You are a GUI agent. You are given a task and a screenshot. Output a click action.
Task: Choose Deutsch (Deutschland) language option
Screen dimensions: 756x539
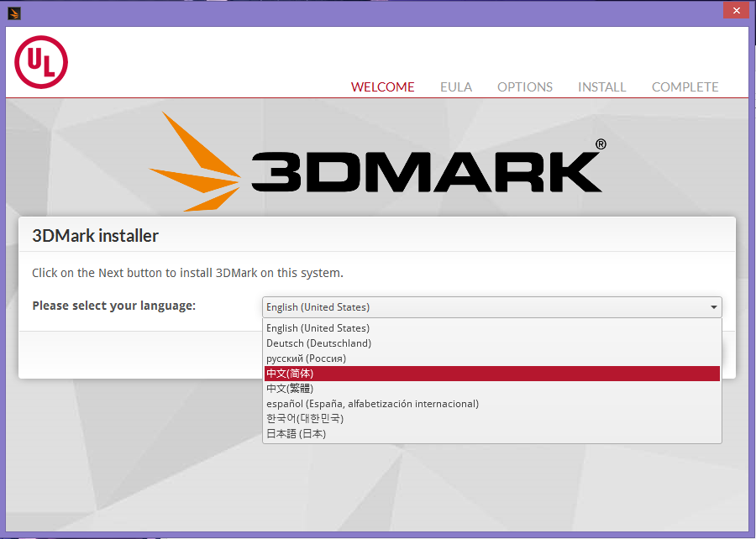(318, 343)
